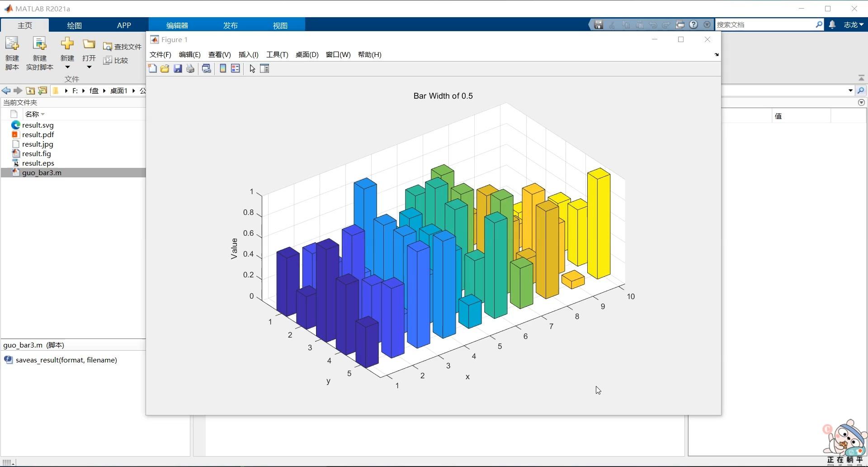This screenshot has width=868, height=467.
Task: Open the 新建 plus dropdown
Action: click(x=67, y=53)
